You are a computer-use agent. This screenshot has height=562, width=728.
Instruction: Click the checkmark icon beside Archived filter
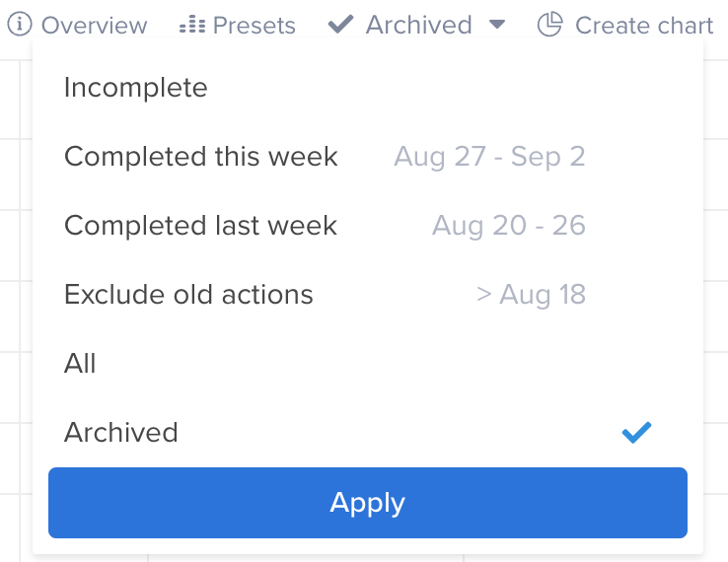pos(340,24)
